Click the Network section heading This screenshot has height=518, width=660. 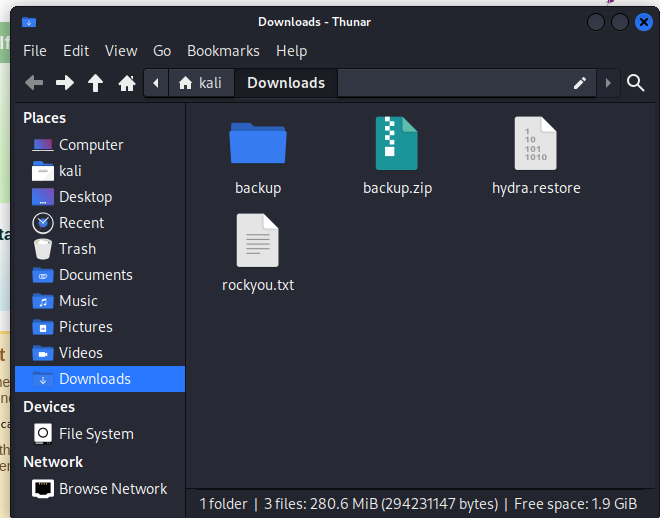[53, 462]
